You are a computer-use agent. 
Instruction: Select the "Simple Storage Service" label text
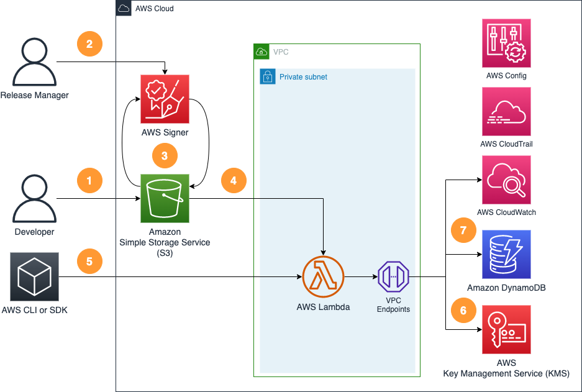(165, 242)
